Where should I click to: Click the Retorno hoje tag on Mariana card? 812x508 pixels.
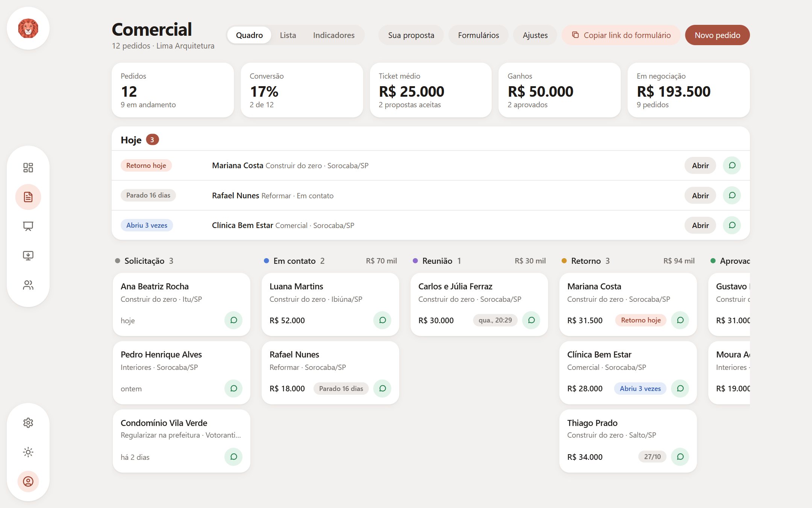[641, 320]
